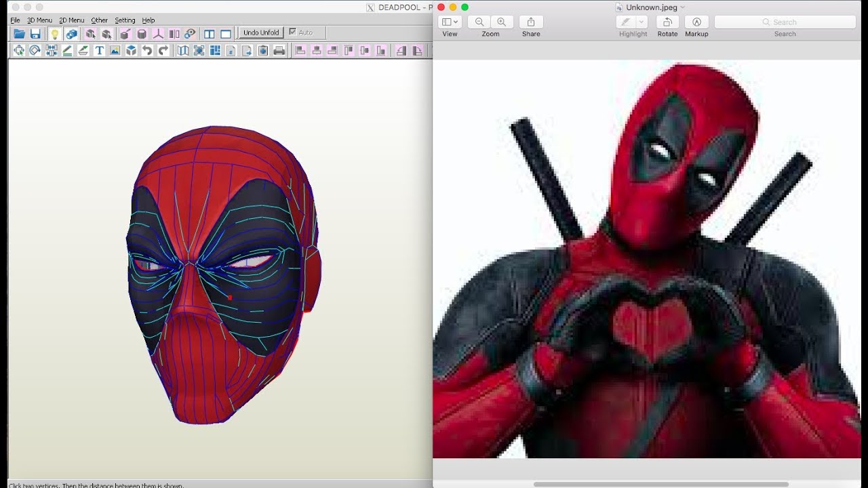Switch to two-pane window layout
Screen dimensions: 868x488
(210, 34)
